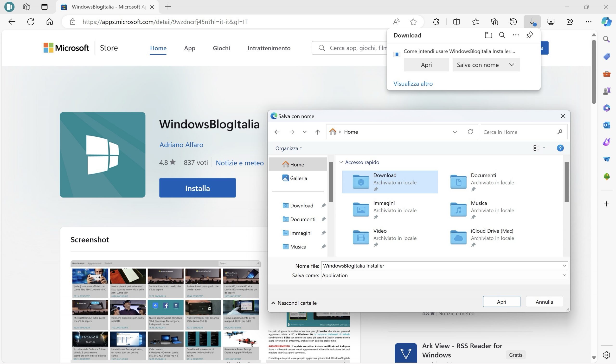Open the Notizie e meteo category link
The height and width of the screenshot is (364, 616).
pyautogui.click(x=240, y=163)
